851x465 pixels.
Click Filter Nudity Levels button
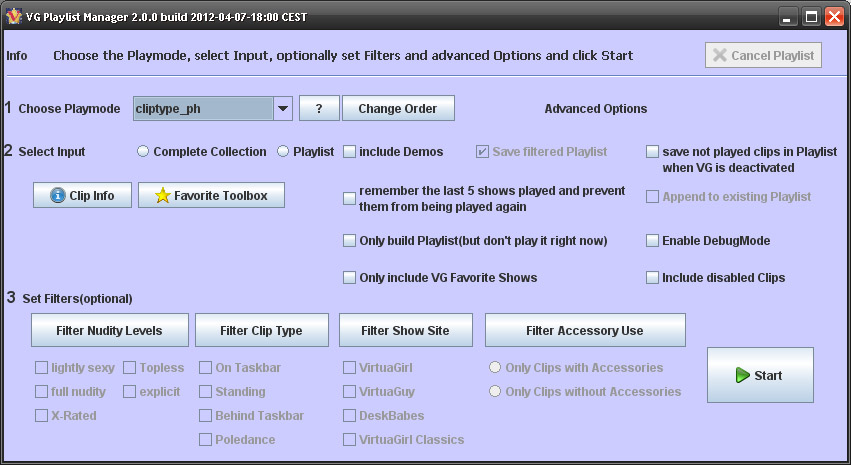109,330
